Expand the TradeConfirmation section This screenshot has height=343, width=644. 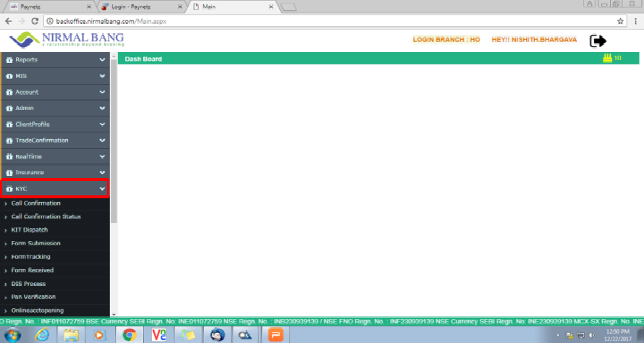55,140
